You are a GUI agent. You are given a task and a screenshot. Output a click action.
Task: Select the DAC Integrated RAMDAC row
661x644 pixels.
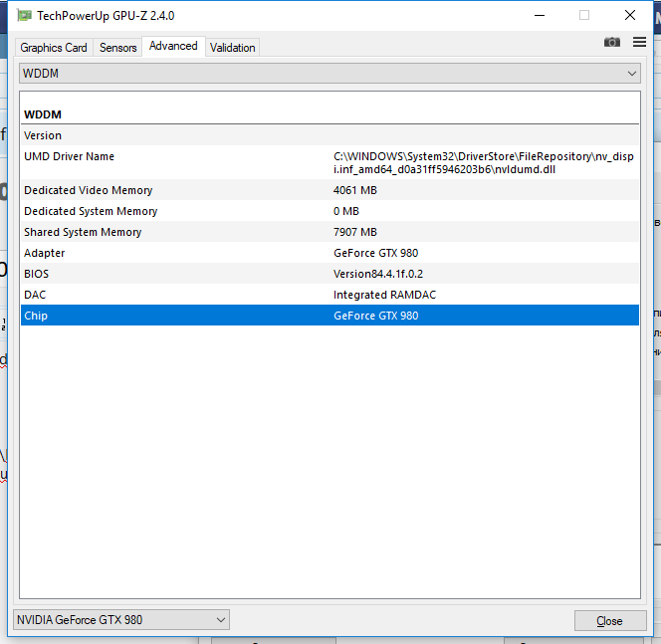pos(330,295)
